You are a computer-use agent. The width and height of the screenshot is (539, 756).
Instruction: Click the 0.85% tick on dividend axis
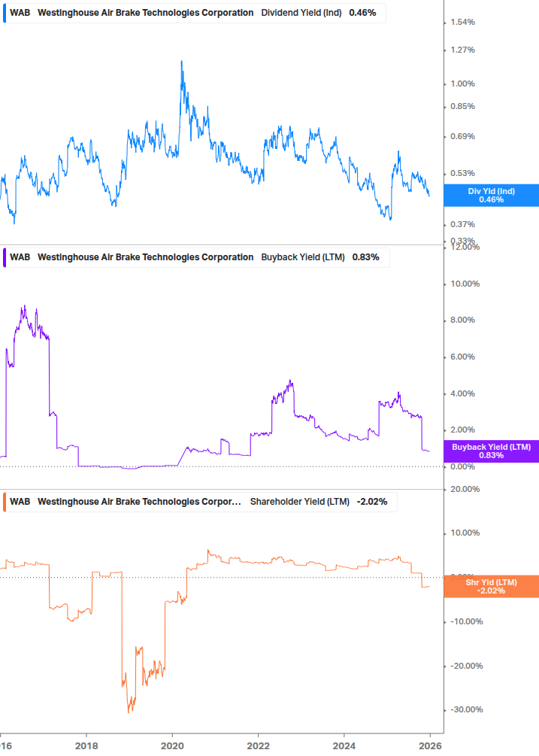coord(462,107)
